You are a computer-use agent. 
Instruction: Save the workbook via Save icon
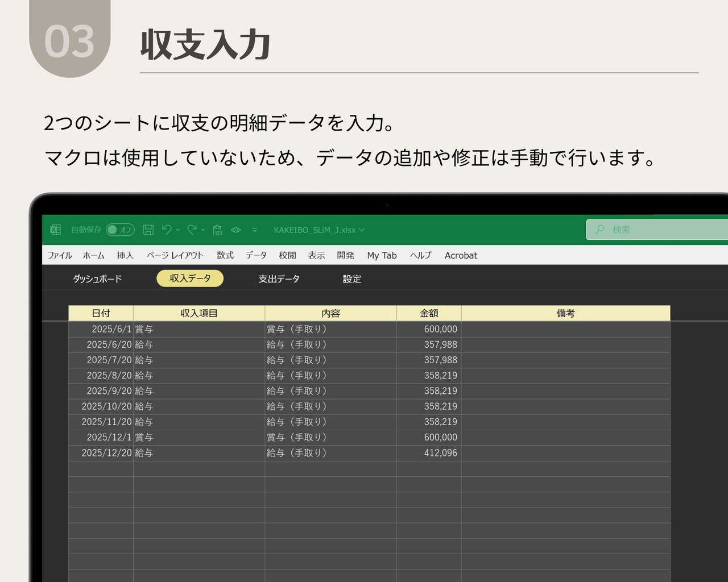148,230
